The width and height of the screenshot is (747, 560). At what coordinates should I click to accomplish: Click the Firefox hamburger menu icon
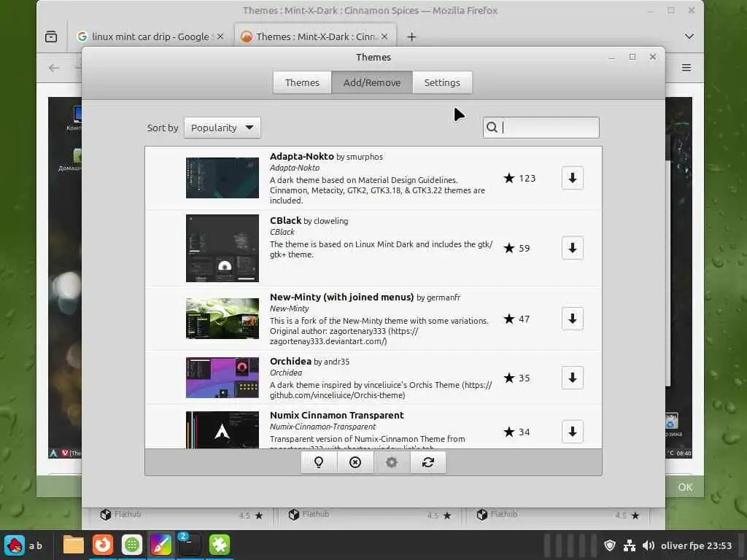pyautogui.click(x=686, y=68)
